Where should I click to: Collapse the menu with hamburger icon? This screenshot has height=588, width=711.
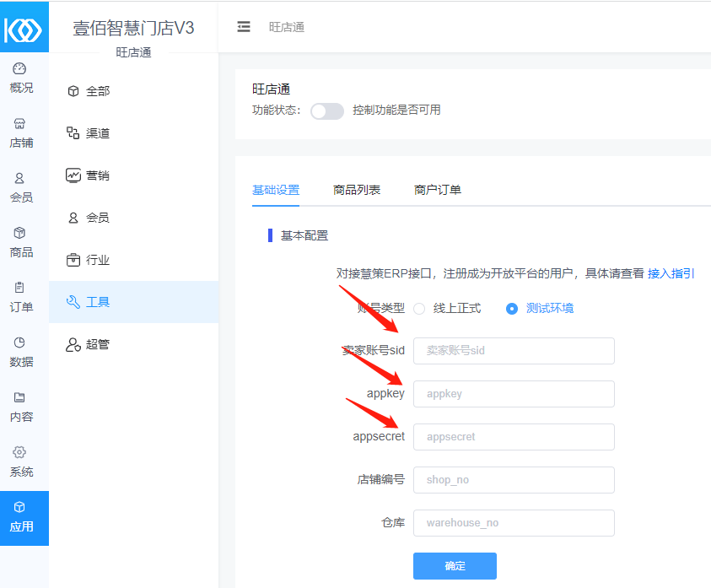244,27
